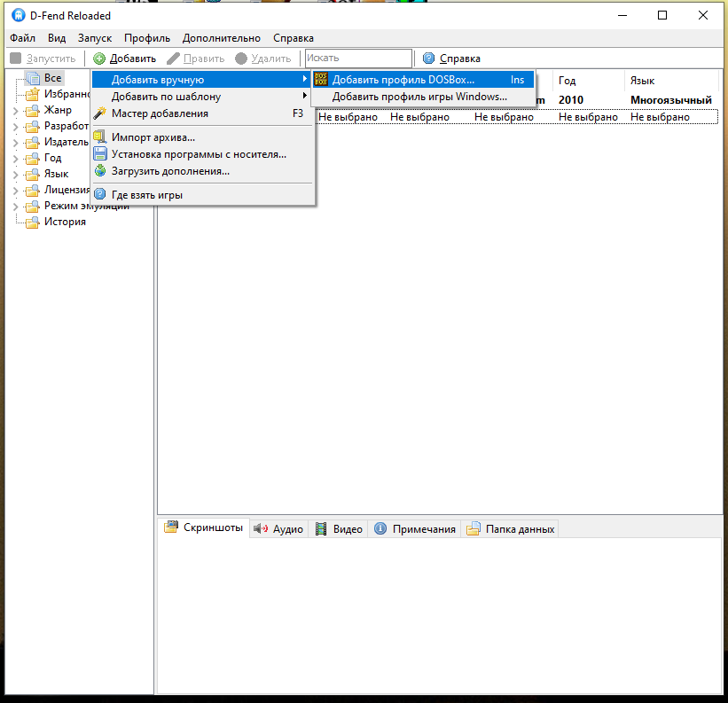Expand the Язык tree node
Viewport: 728px width, 703px height.
point(15,175)
